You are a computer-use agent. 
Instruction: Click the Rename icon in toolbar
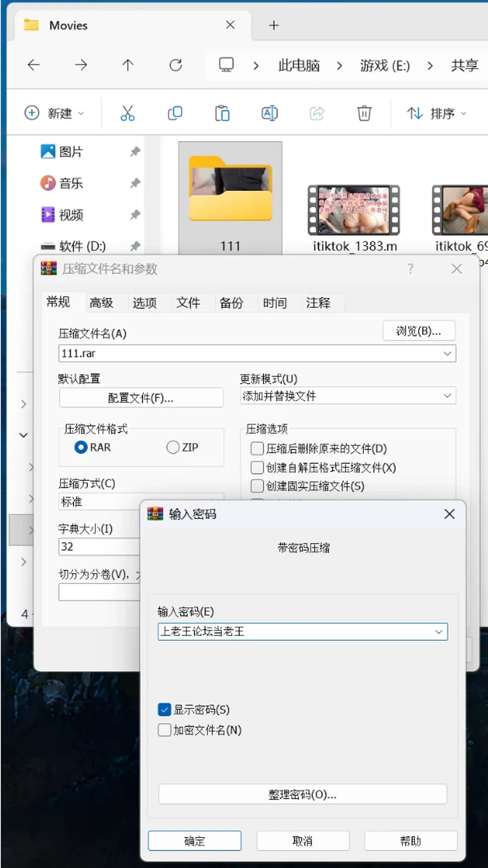coord(269,113)
